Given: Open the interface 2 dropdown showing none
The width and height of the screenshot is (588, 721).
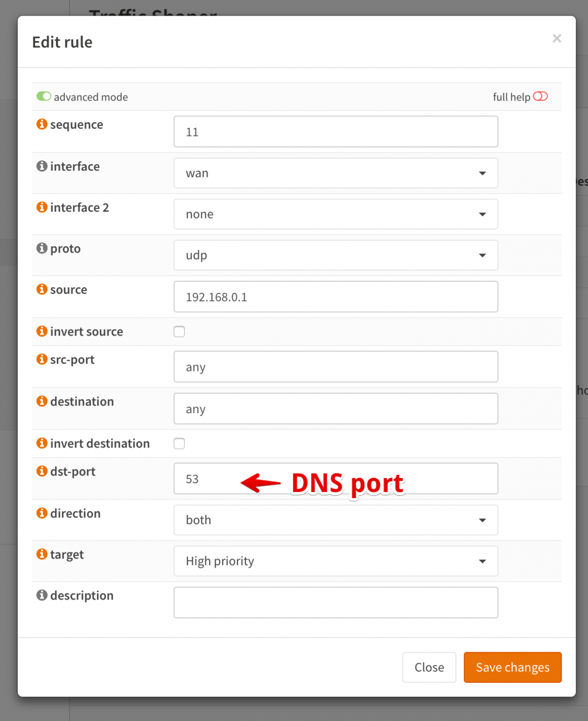Looking at the screenshot, I should pos(336,214).
